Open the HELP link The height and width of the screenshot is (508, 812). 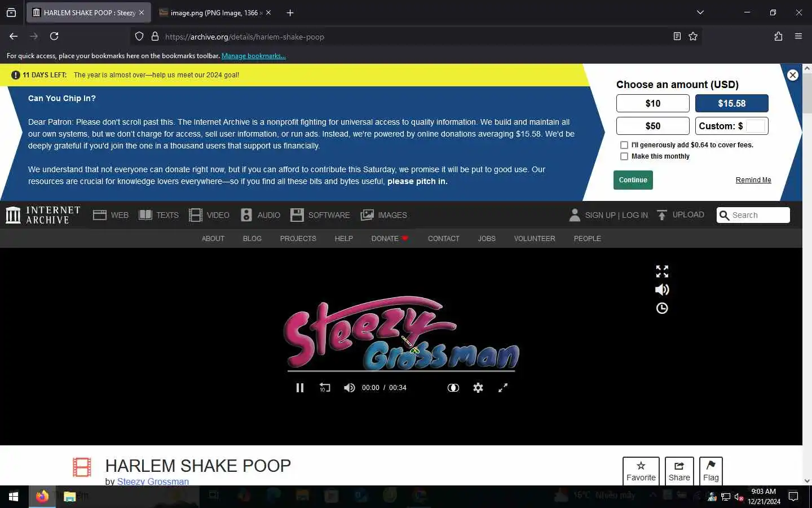[x=344, y=239]
